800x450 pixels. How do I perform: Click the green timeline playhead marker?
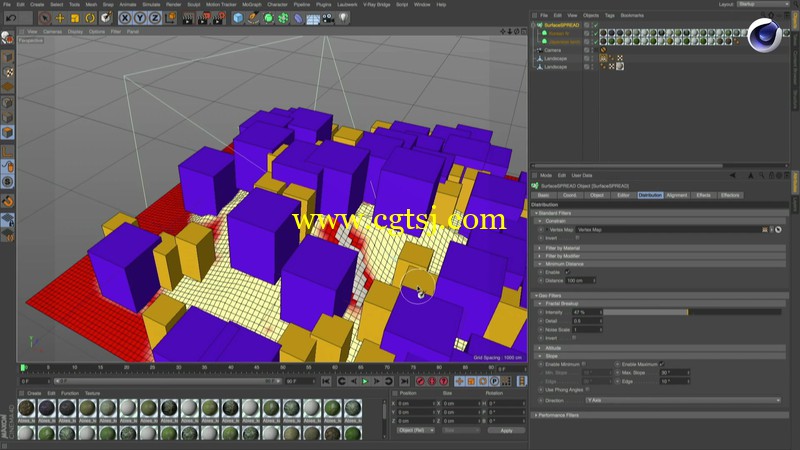click(23, 367)
